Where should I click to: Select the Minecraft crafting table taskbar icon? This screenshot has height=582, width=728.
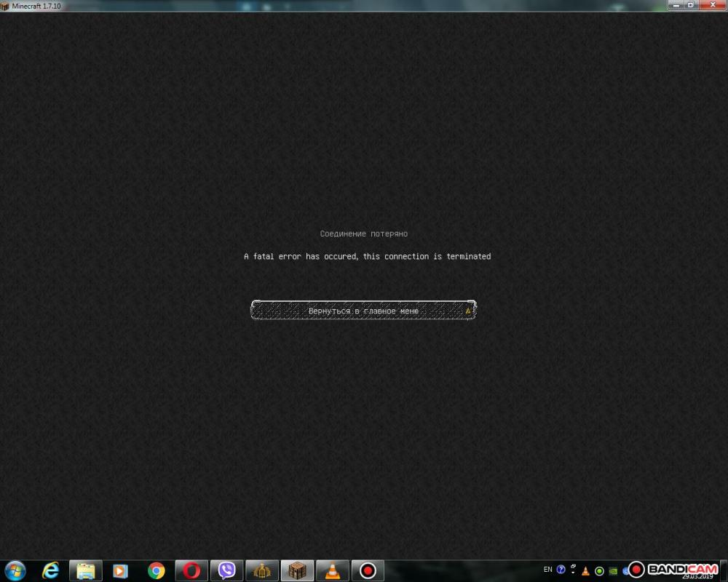tap(296, 570)
